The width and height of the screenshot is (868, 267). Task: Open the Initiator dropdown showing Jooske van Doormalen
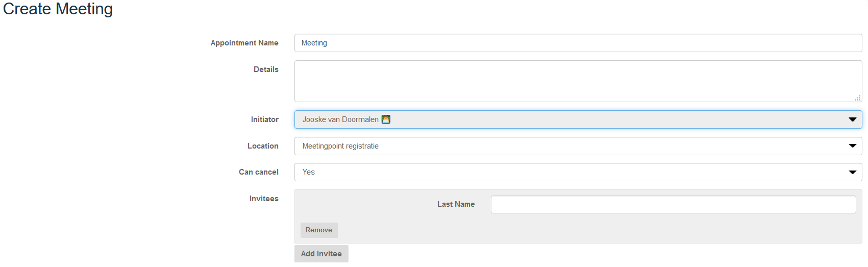tap(578, 119)
